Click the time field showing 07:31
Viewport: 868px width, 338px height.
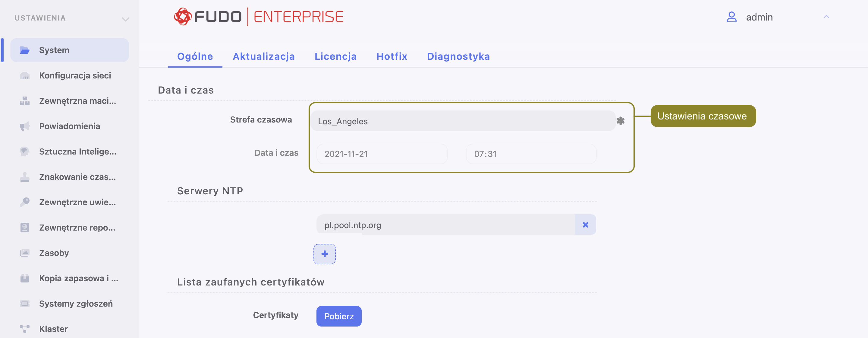(x=531, y=154)
